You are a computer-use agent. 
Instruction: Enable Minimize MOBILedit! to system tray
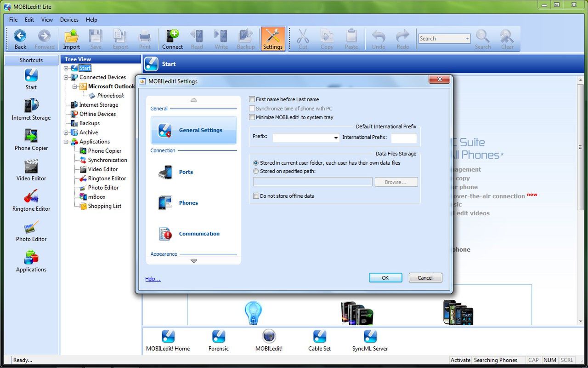tap(252, 117)
